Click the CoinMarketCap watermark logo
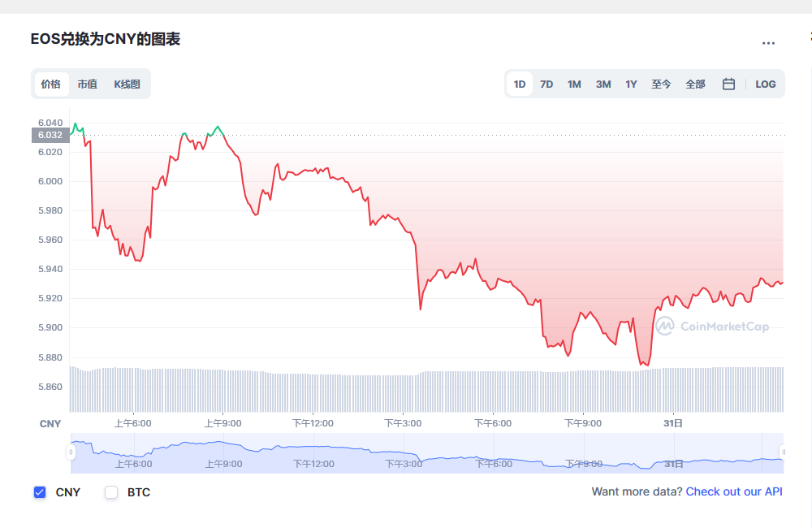 pyautogui.click(x=712, y=326)
